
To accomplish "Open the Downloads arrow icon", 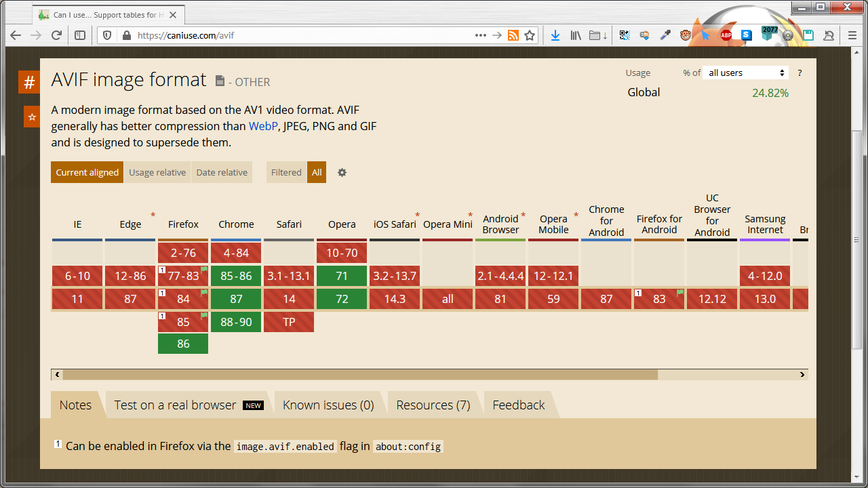I will click(555, 35).
